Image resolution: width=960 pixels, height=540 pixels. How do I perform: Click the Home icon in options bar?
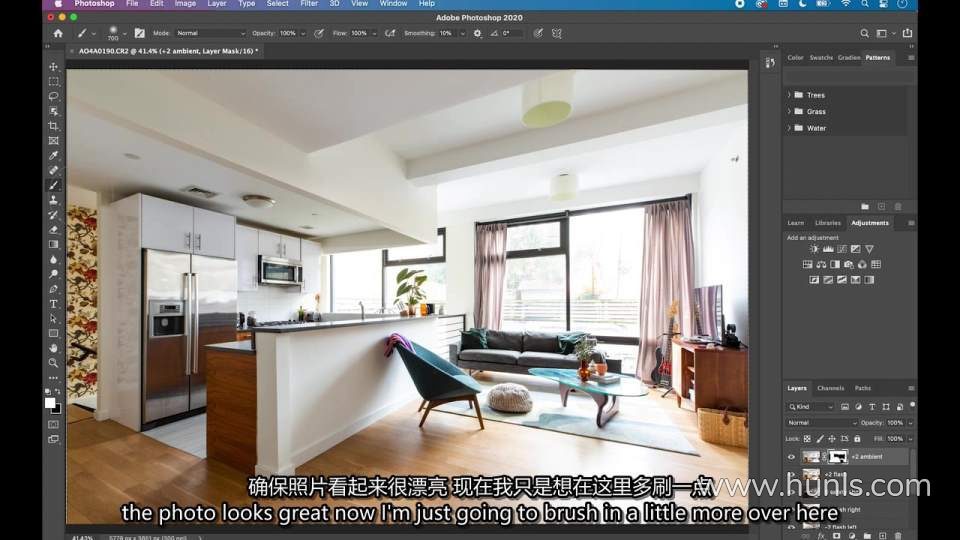pyautogui.click(x=58, y=34)
